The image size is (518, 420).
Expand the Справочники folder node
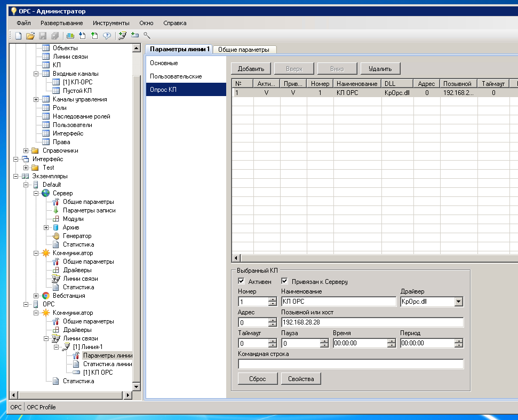26,150
